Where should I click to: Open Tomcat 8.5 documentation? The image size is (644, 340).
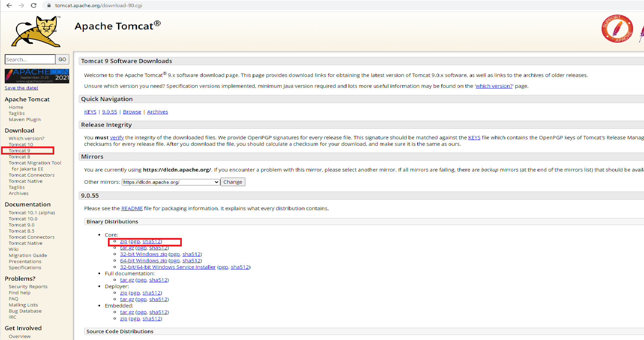coord(22,231)
